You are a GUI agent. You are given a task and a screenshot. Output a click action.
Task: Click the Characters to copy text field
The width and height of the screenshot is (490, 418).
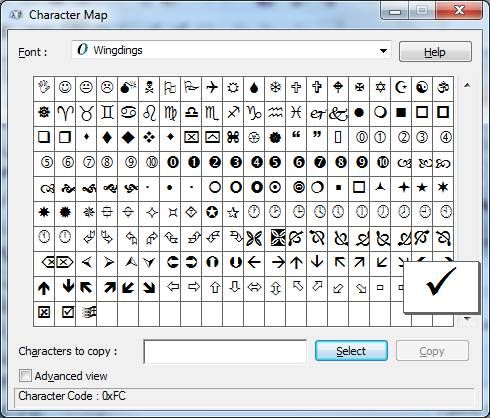click(x=225, y=351)
